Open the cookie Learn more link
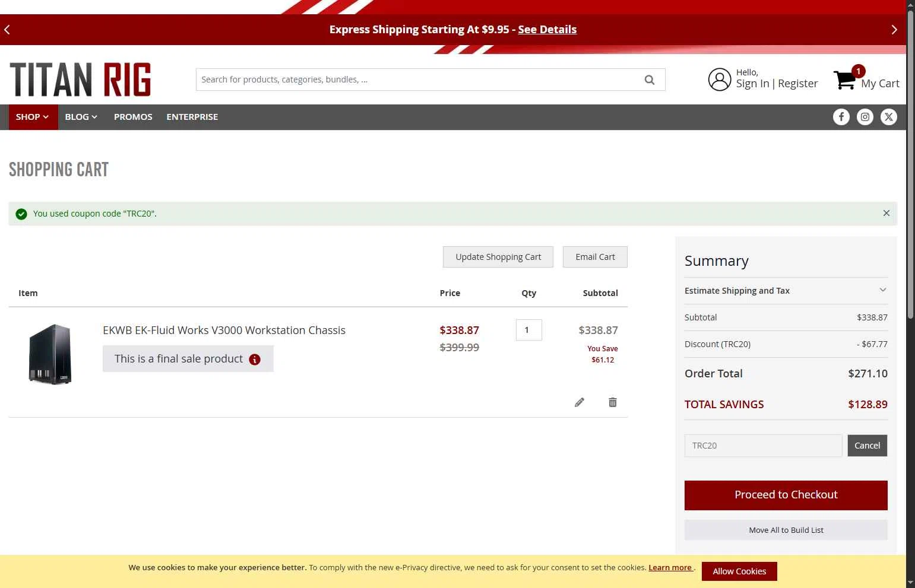 tap(670, 568)
